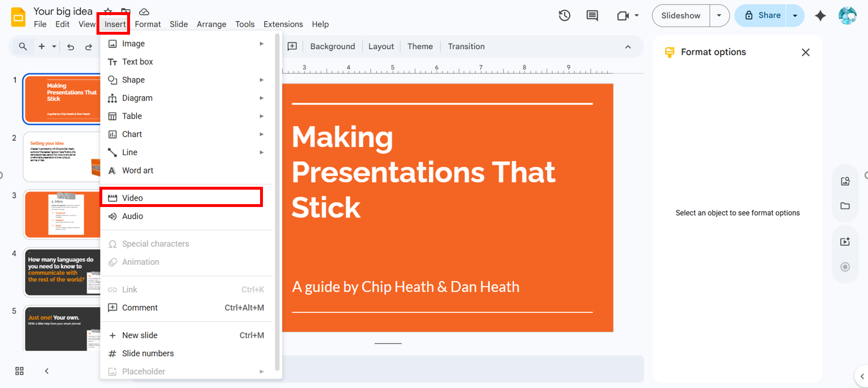The height and width of the screenshot is (388, 868).
Task: Open the Transition settings
Action: 466,46
